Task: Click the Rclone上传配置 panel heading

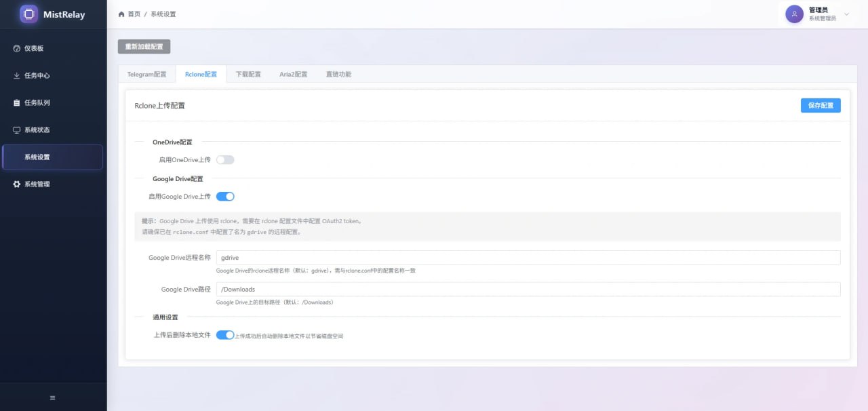Action: point(160,106)
